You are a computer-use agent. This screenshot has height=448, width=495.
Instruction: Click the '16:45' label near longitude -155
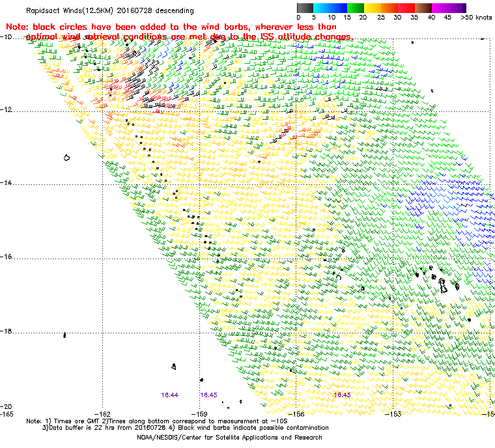pyautogui.click(x=342, y=395)
